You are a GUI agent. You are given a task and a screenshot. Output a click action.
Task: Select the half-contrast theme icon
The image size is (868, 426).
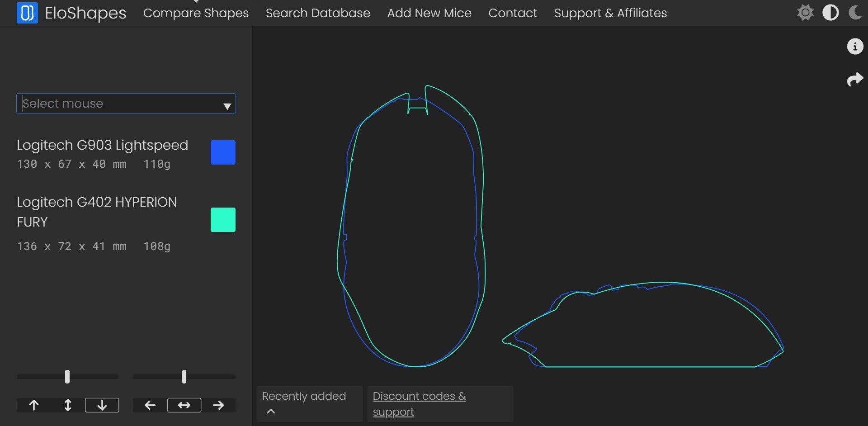pyautogui.click(x=830, y=13)
